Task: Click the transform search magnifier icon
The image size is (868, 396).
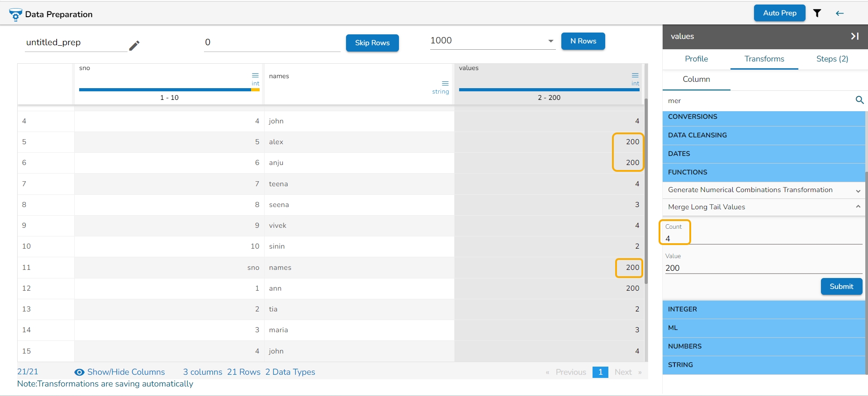Action: click(859, 100)
